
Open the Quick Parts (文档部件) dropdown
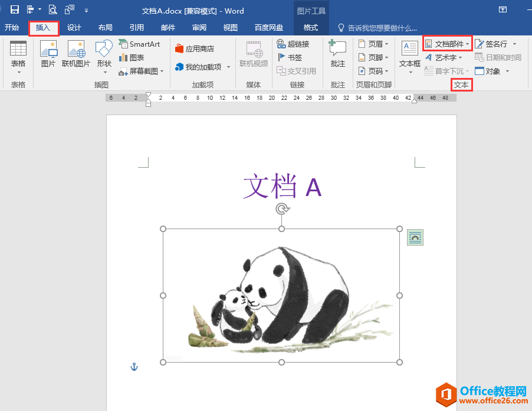pos(447,44)
